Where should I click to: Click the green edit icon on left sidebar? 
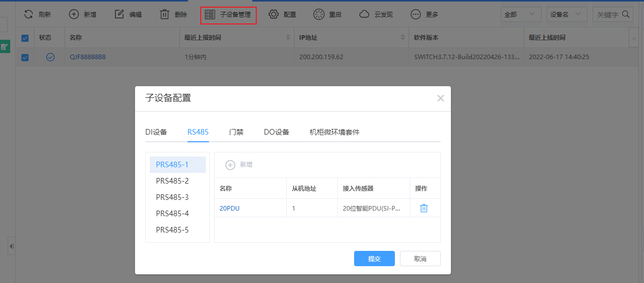(5, 47)
